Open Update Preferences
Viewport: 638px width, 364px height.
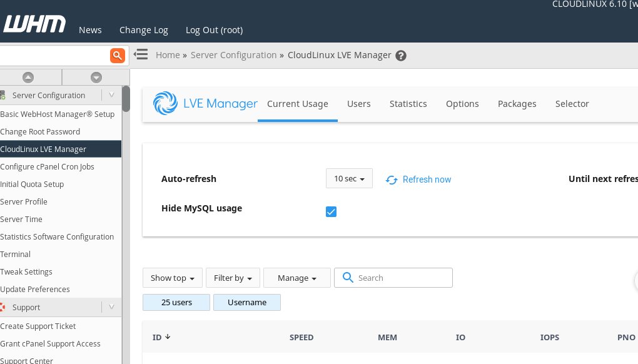pyautogui.click(x=35, y=289)
